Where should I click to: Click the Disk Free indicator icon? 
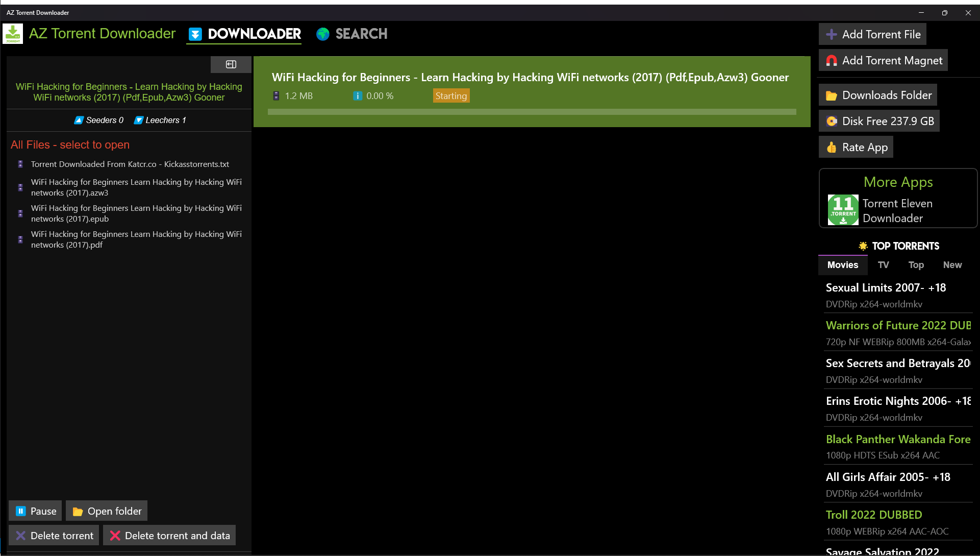click(x=831, y=120)
